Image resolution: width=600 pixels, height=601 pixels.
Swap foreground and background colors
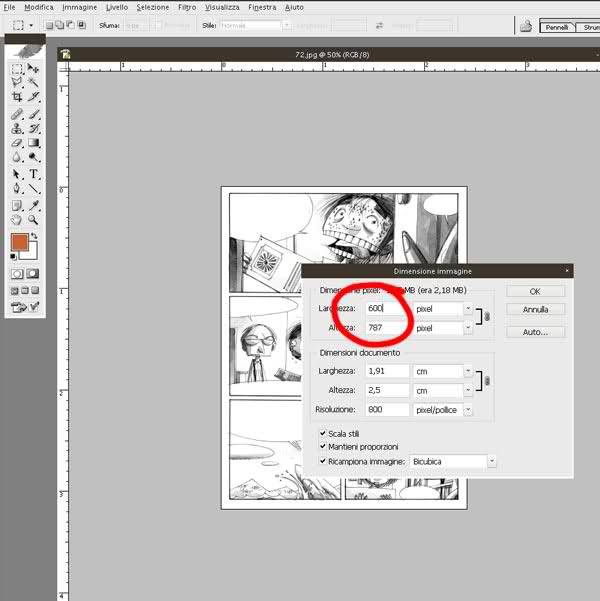pyautogui.click(x=34, y=236)
